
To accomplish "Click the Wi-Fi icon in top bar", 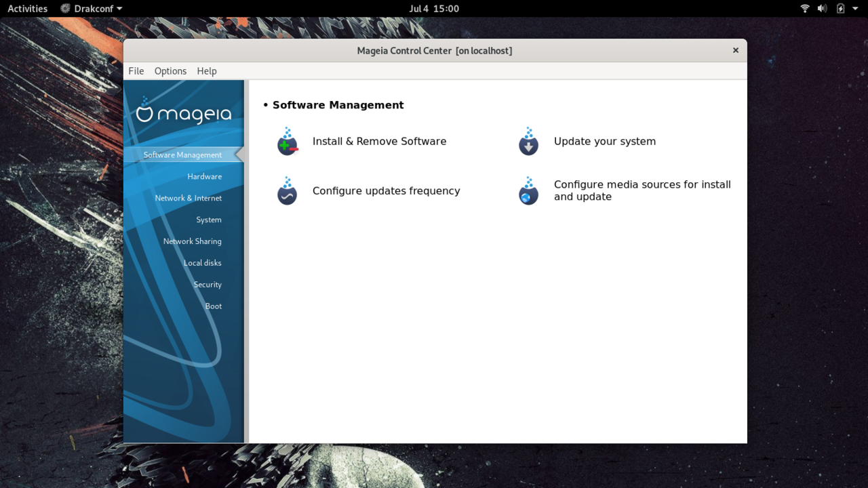I will click(x=805, y=9).
